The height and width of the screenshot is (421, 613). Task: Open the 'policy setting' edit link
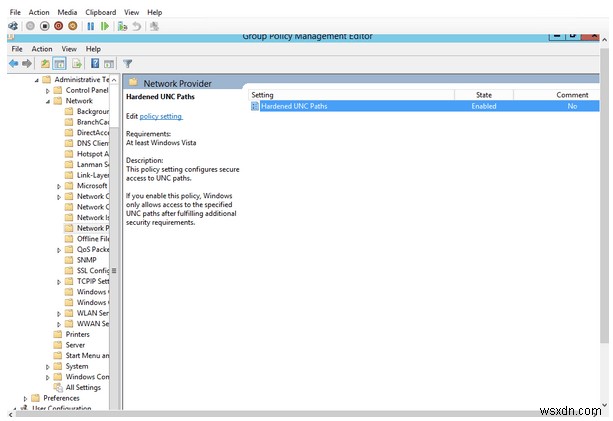click(161, 117)
